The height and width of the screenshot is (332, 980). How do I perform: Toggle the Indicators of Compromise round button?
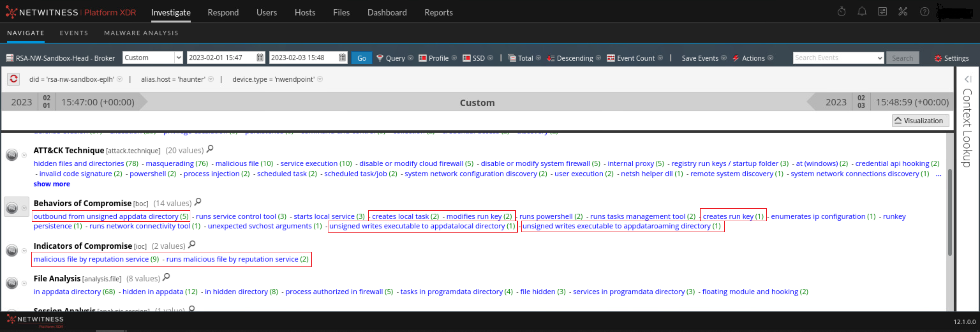12,250
